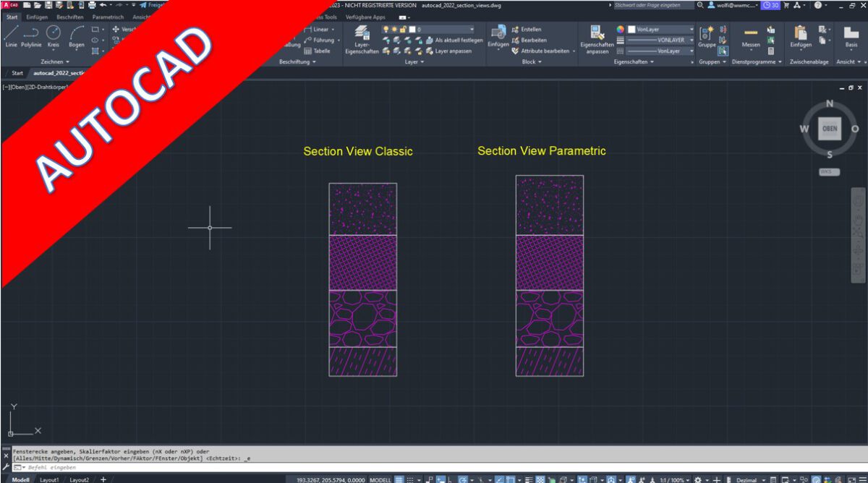
Task: Click Erstellen in the Block panel
Action: [x=529, y=29]
